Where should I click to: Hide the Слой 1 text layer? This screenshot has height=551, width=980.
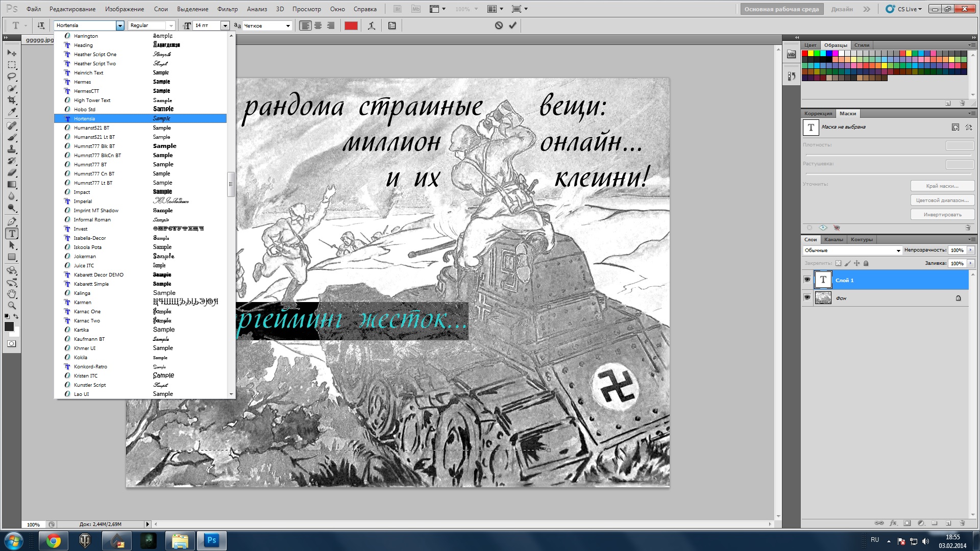pos(807,280)
